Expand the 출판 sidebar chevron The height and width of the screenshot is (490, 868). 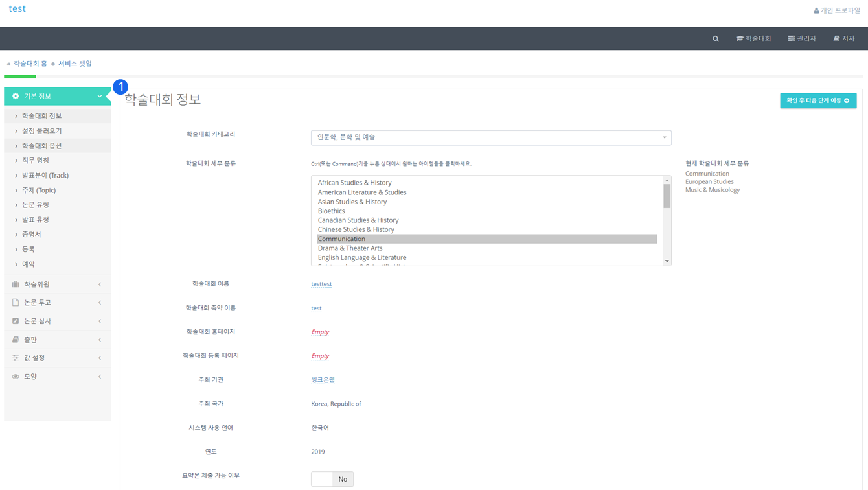(x=100, y=340)
